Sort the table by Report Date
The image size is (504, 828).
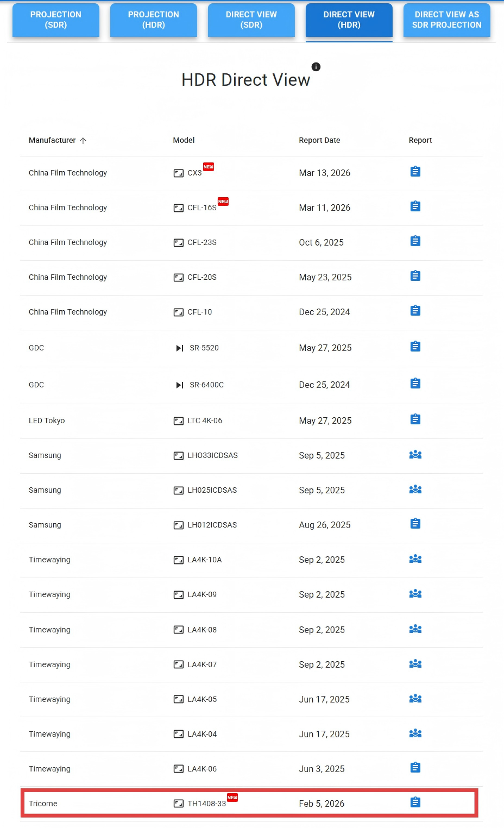(319, 140)
